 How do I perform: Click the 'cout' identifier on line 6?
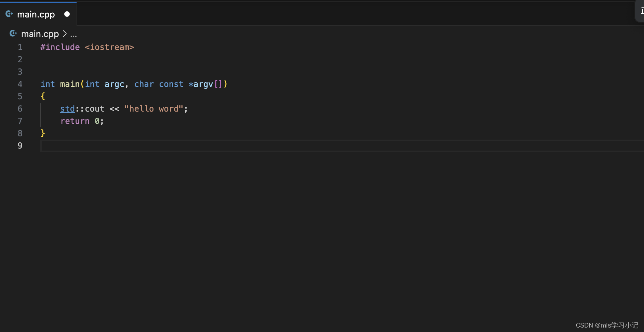[95, 109]
